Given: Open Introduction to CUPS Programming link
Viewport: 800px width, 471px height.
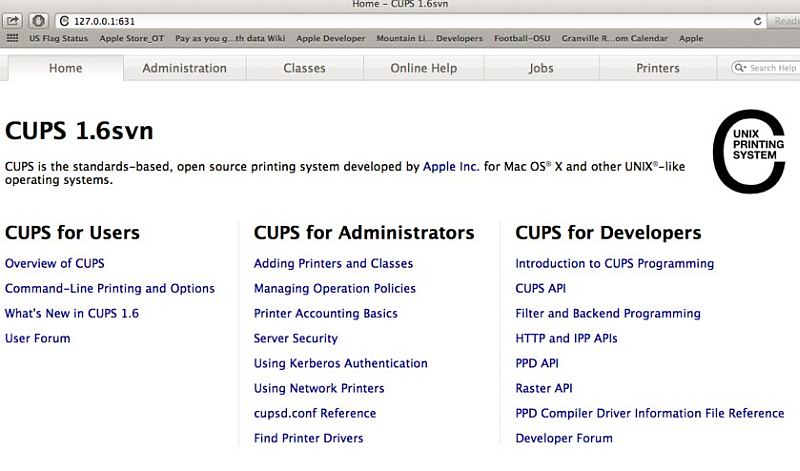Looking at the screenshot, I should (615, 263).
